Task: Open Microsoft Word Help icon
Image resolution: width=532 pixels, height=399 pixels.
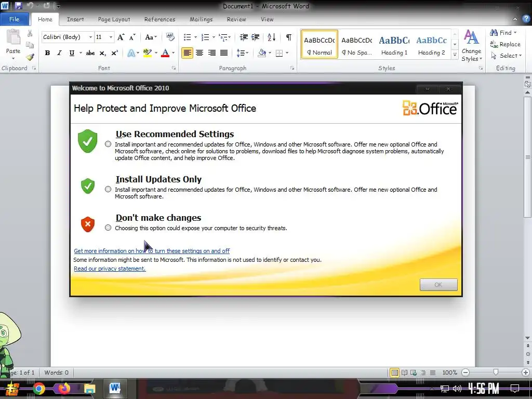Action: [x=526, y=19]
